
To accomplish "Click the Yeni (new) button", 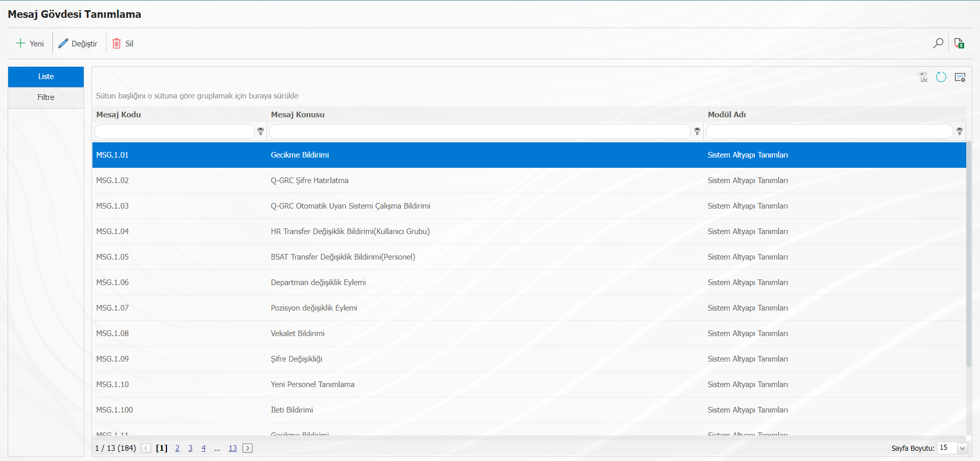I will pyautogui.click(x=30, y=43).
